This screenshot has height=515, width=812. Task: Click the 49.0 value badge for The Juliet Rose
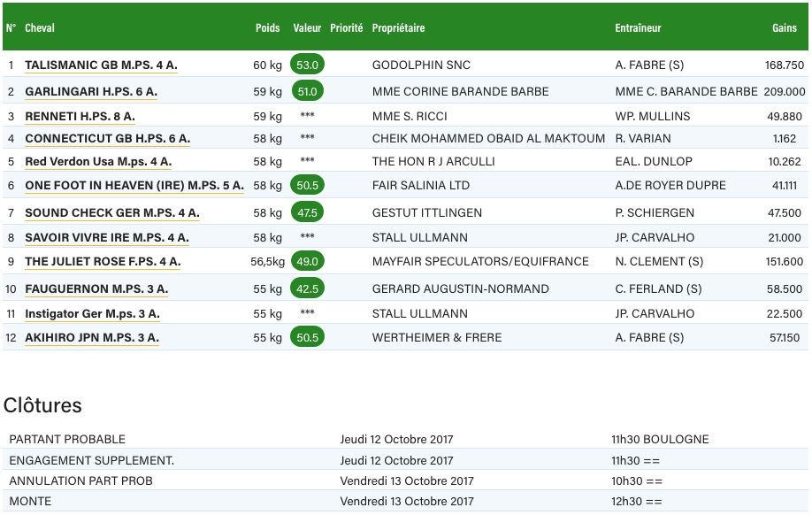tap(307, 261)
